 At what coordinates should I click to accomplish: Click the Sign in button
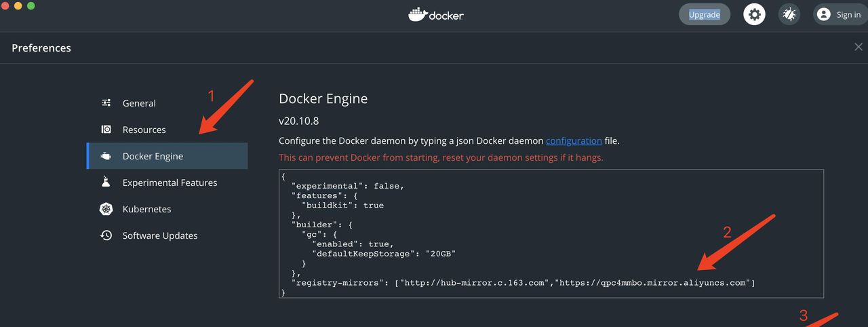[840, 14]
